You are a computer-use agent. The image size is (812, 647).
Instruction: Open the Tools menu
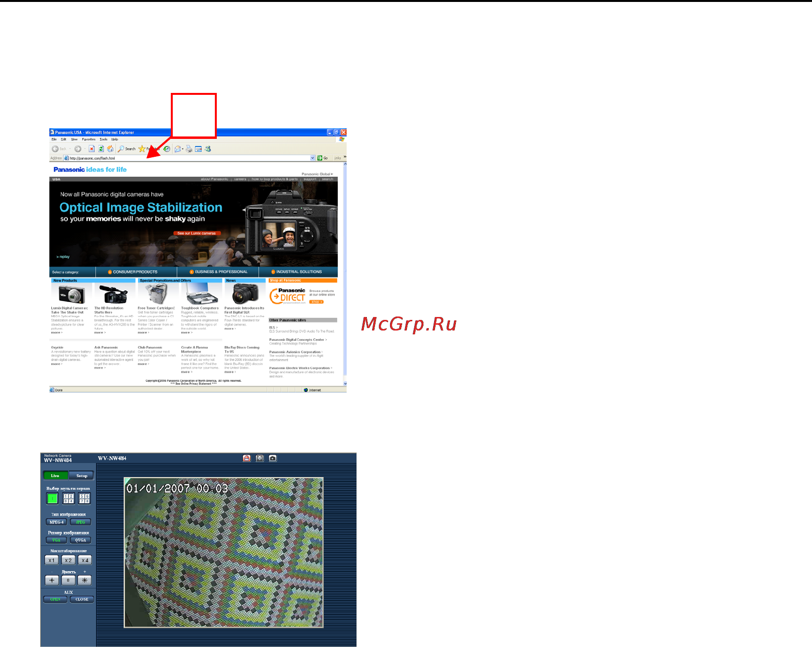(x=104, y=139)
